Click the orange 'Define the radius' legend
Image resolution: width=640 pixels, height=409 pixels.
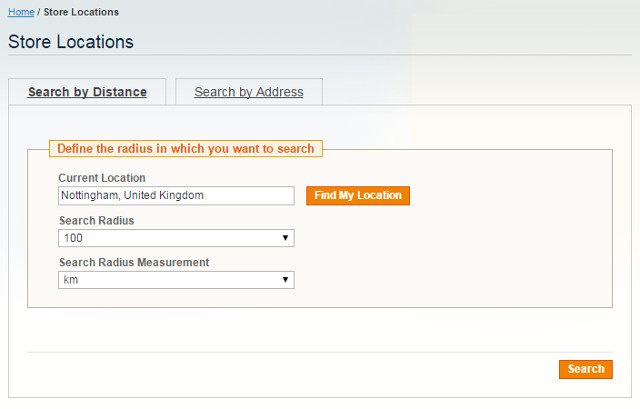tap(186, 149)
